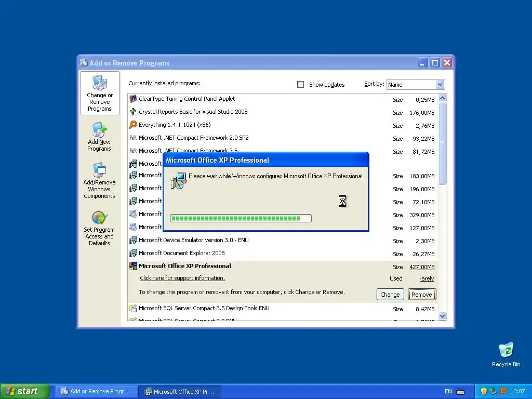Image resolution: width=532 pixels, height=399 pixels.
Task: Click the Add or Remove Programs title bar icon
Action: click(84, 62)
